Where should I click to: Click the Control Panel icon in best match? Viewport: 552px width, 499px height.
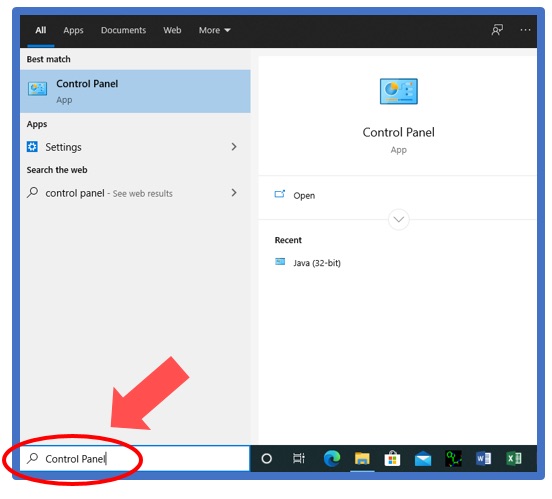37,89
